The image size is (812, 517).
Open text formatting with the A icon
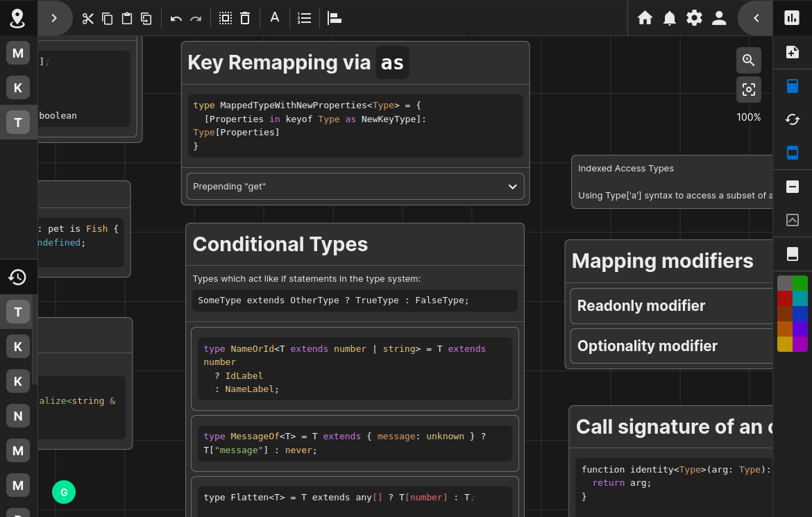coord(274,17)
